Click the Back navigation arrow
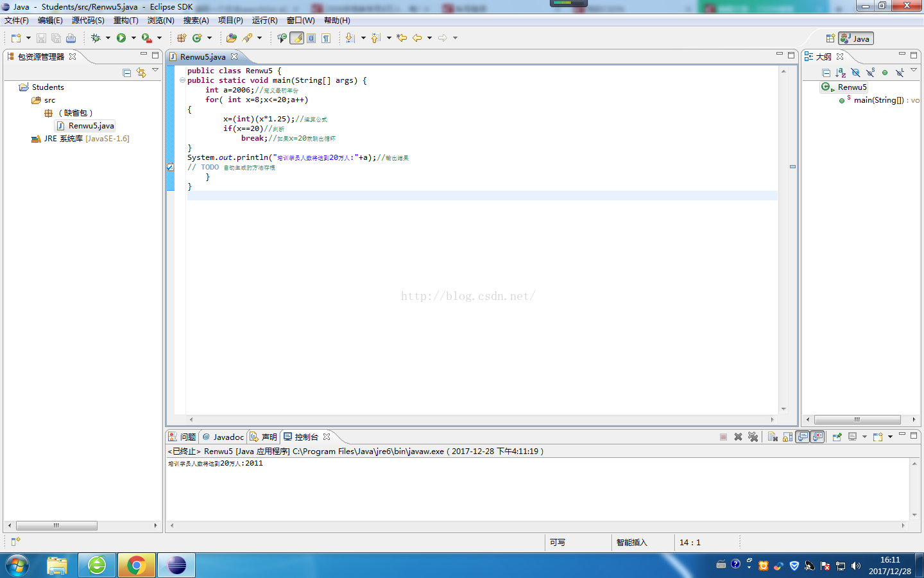 (417, 38)
